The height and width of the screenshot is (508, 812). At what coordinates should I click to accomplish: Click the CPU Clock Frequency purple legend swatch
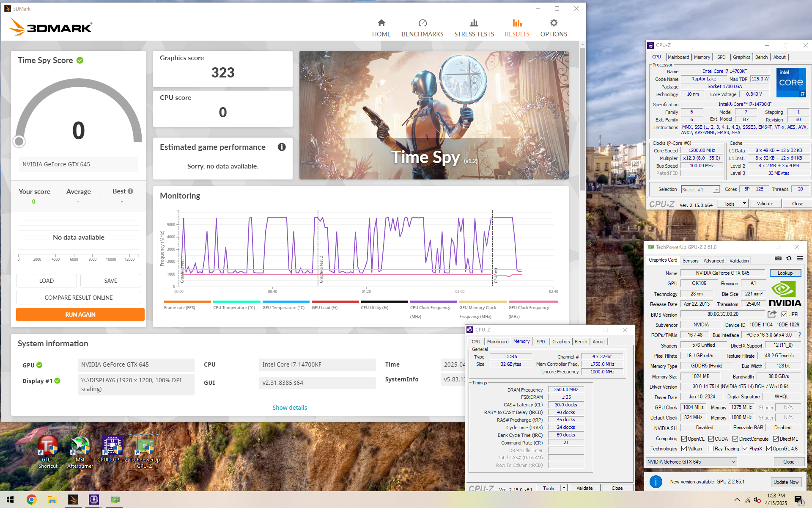coord(433,301)
